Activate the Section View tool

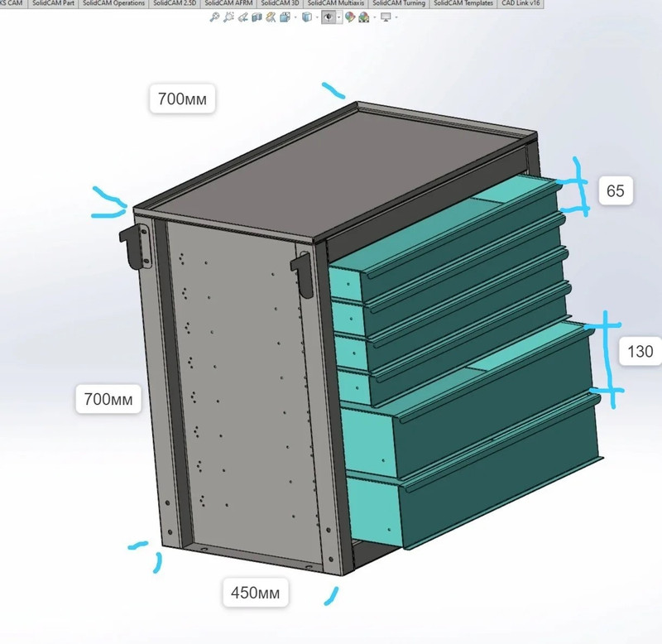[x=257, y=17]
